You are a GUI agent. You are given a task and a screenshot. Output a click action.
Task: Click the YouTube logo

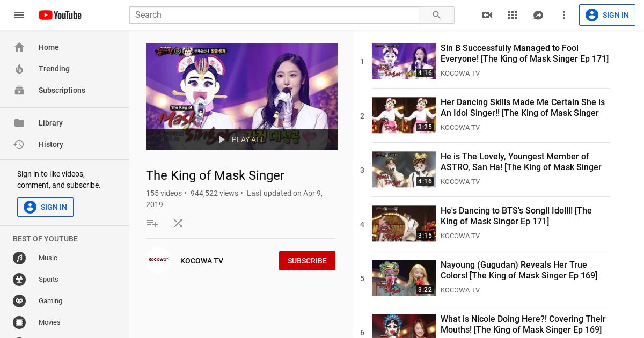pos(60,15)
